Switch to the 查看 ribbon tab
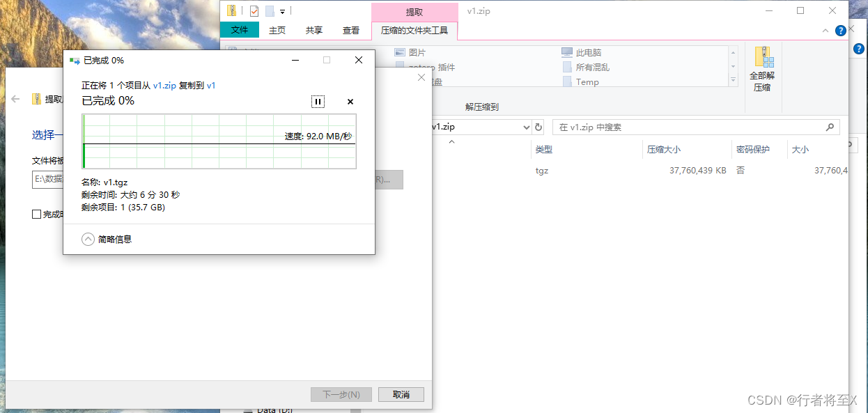 [x=351, y=30]
